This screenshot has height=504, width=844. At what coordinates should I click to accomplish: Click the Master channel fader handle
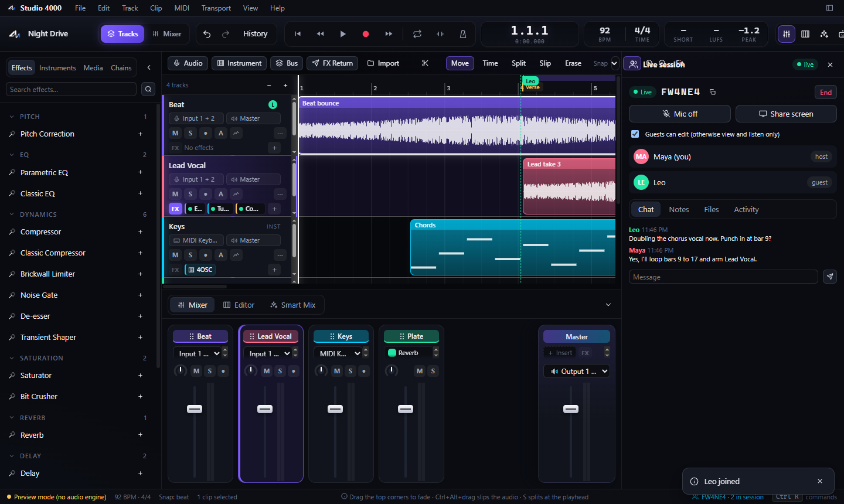point(571,409)
